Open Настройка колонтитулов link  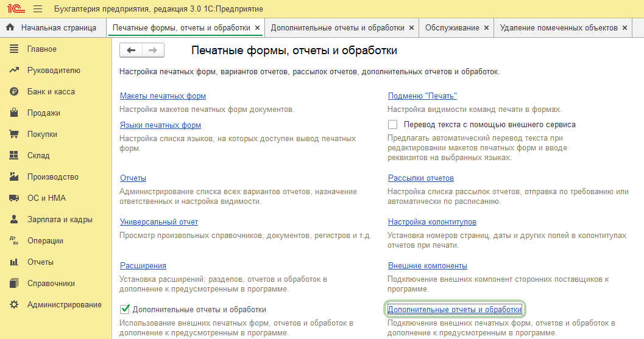click(x=432, y=222)
